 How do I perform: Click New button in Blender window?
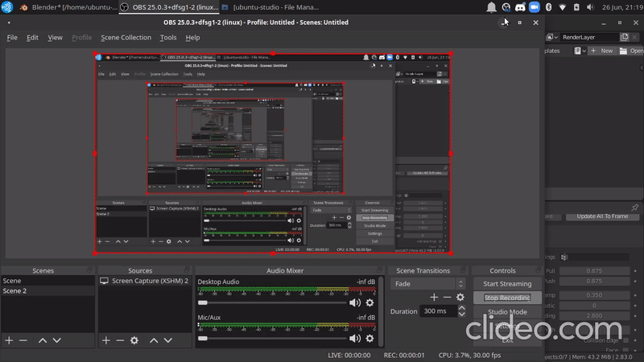[x=601, y=51]
